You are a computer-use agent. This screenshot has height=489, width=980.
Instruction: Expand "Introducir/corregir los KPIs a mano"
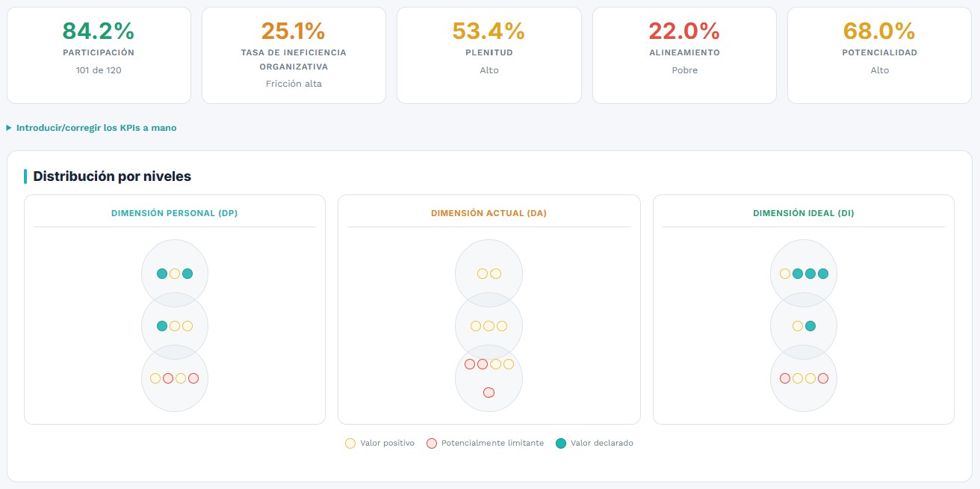[x=91, y=128]
